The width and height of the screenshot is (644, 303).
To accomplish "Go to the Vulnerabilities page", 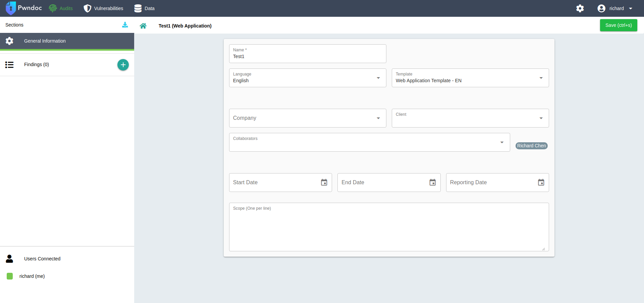I will click(x=103, y=8).
